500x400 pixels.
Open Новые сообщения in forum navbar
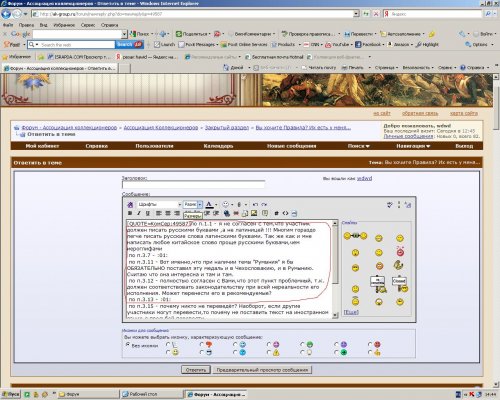pos(291,146)
